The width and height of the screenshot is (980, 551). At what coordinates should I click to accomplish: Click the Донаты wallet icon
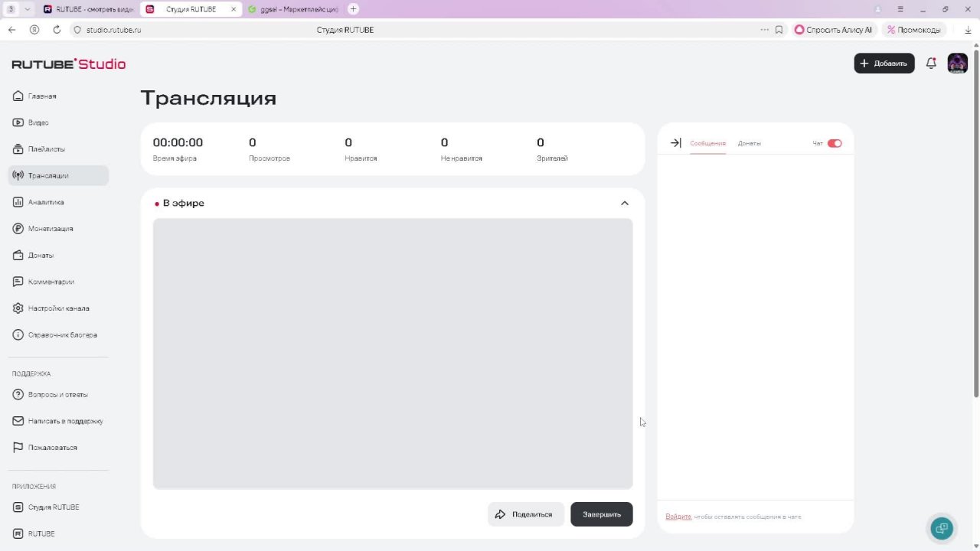[x=18, y=256]
